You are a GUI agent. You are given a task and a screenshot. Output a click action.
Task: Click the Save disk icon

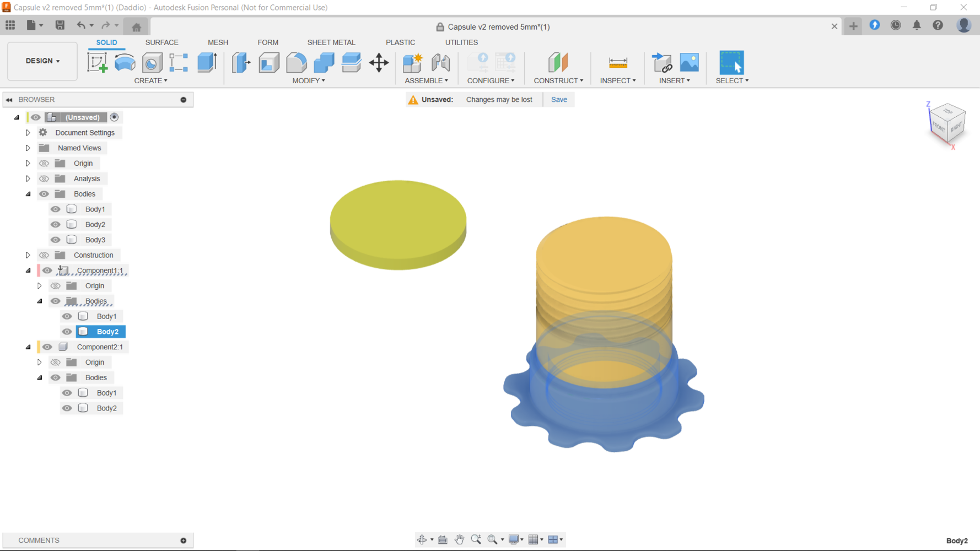click(60, 25)
